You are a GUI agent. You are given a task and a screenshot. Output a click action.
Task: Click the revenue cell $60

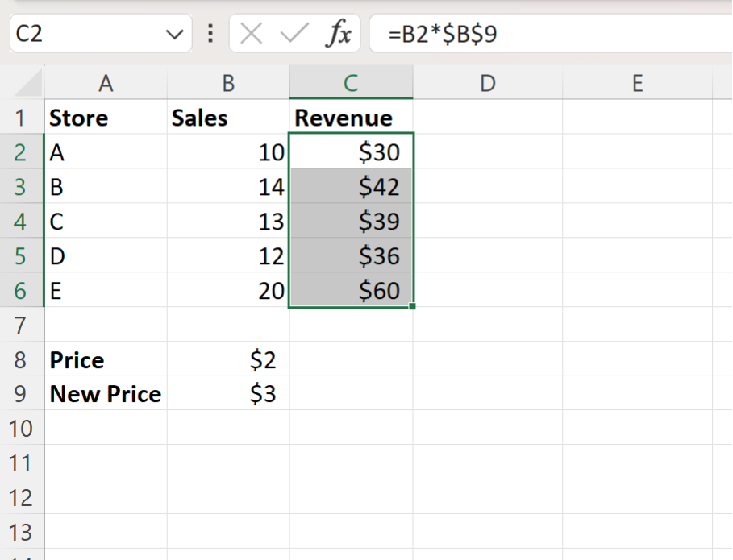[351, 290]
